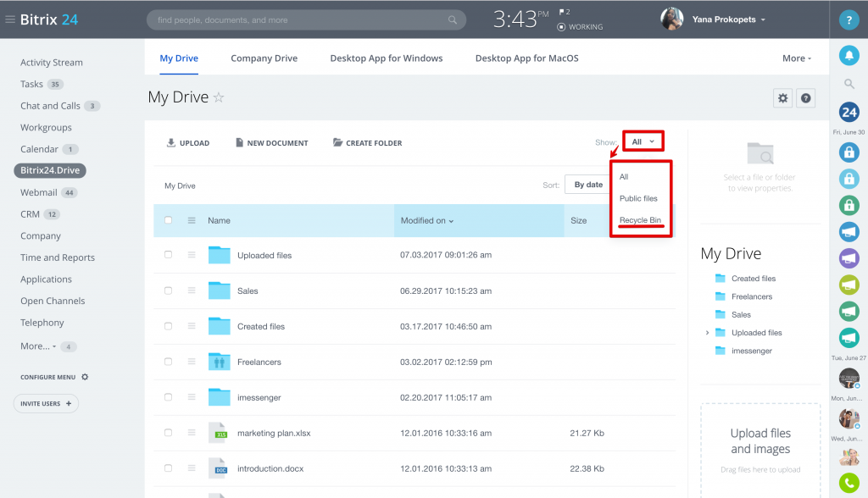Check the imessenger row checkbox
This screenshot has height=498, width=868.
point(169,397)
